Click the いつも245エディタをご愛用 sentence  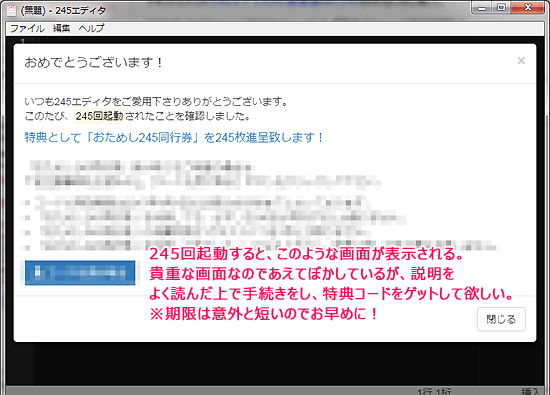tap(156, 102)
